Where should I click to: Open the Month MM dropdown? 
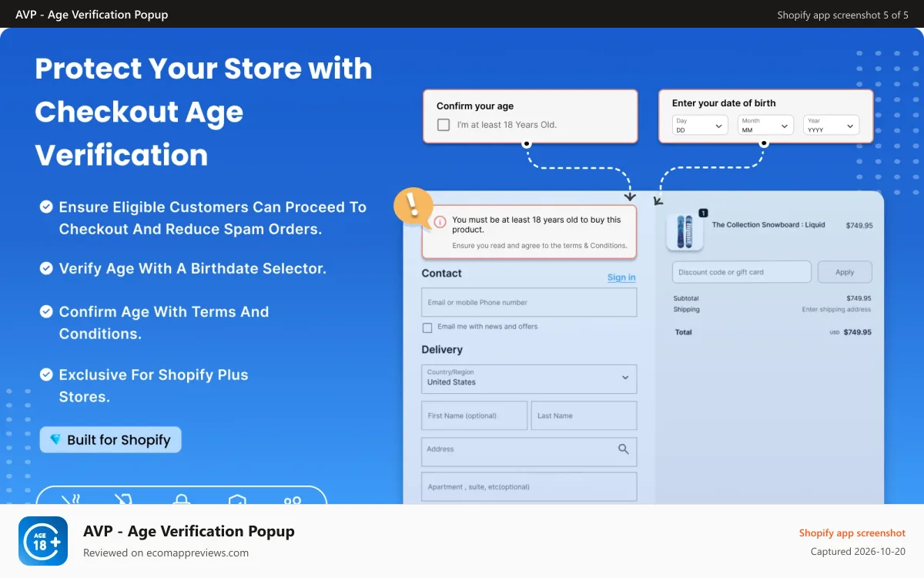click(x=765, y=125)
